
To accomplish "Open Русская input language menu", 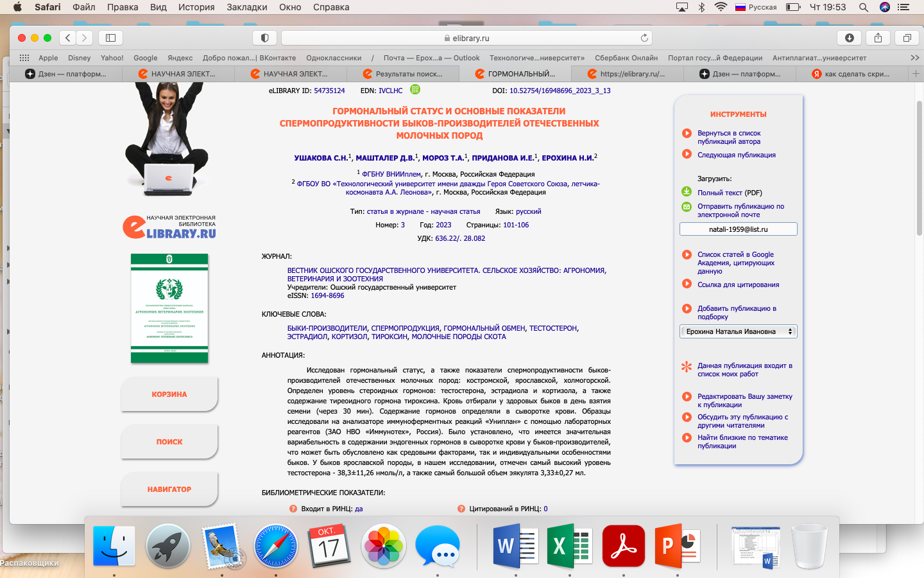I will tap(756, 7).
